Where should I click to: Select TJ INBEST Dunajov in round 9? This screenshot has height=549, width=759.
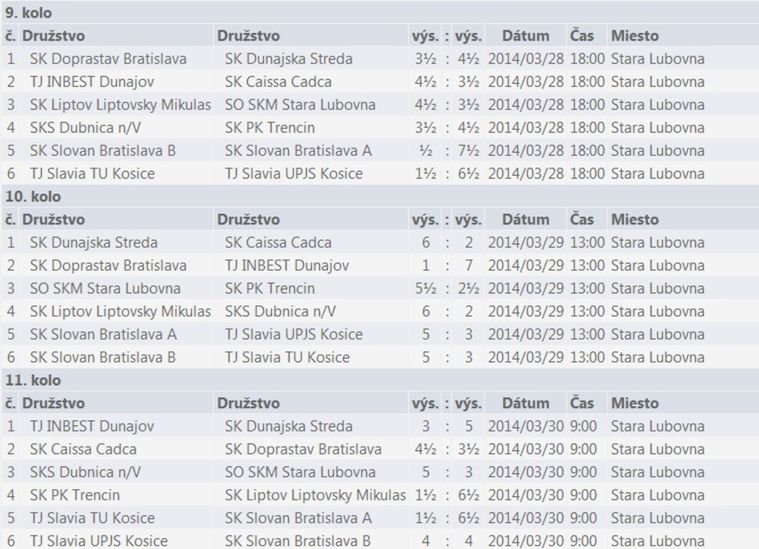click(x=92, y=82)
